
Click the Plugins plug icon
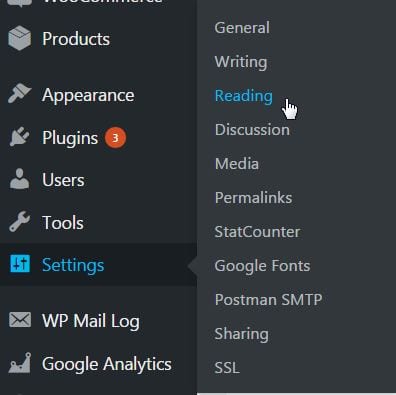[19, 137]
